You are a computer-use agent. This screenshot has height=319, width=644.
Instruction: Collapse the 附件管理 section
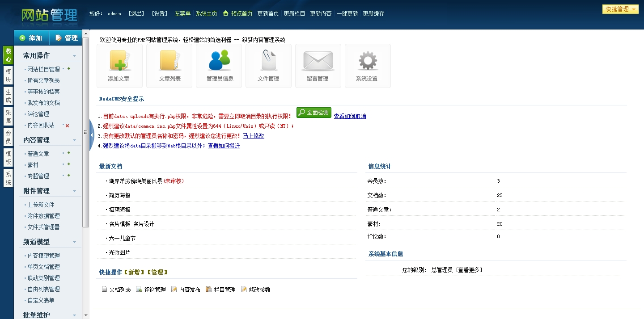[x=74, y=191]
